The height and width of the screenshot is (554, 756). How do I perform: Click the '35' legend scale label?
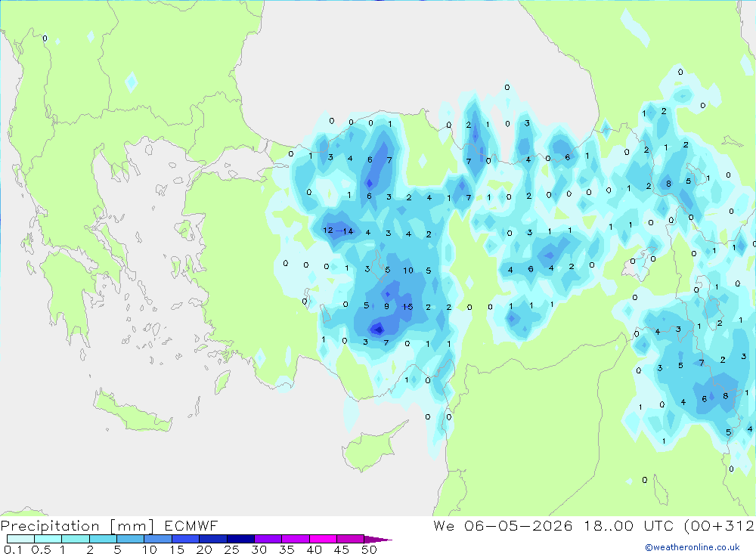287,549
